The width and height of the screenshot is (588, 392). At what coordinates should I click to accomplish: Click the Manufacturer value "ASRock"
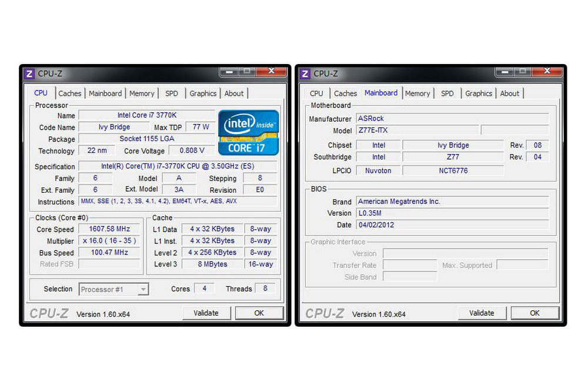pyautogui.click(x=452, y=119)
